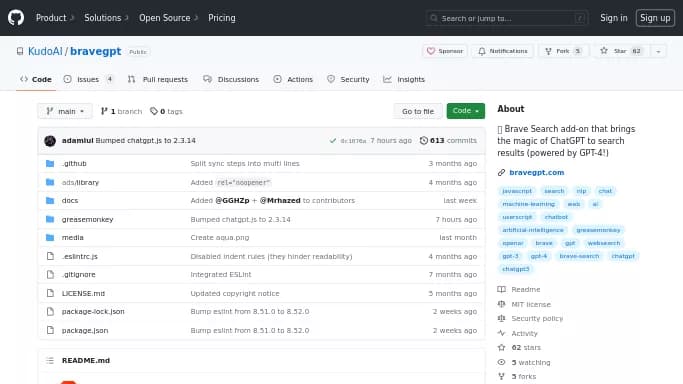Star the repository
Viewport: 683px width, 384px height.
pos(621,51)
